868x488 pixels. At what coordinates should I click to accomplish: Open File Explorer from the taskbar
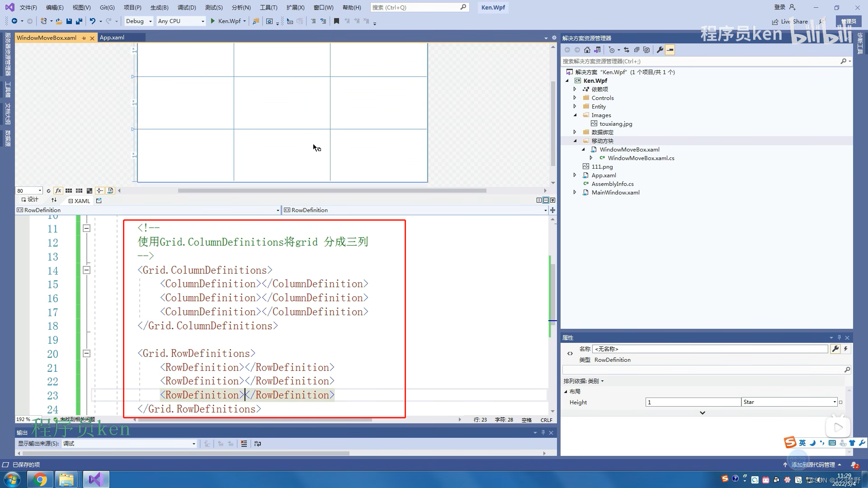[66, 479]
